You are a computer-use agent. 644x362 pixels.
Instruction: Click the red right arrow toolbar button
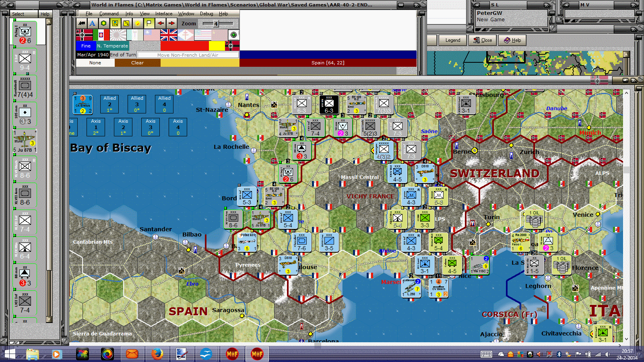tap(171, 23)
